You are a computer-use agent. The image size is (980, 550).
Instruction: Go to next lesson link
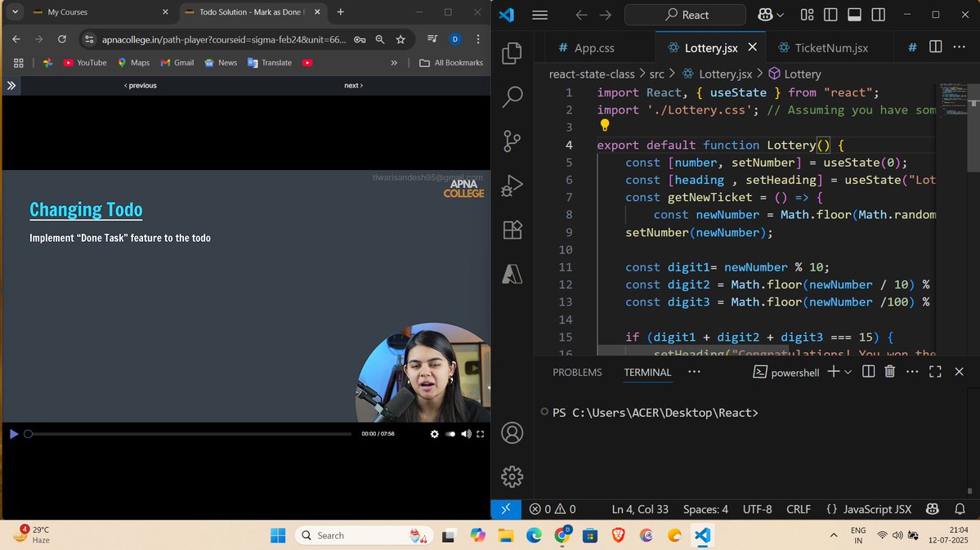tap(353, 86)
